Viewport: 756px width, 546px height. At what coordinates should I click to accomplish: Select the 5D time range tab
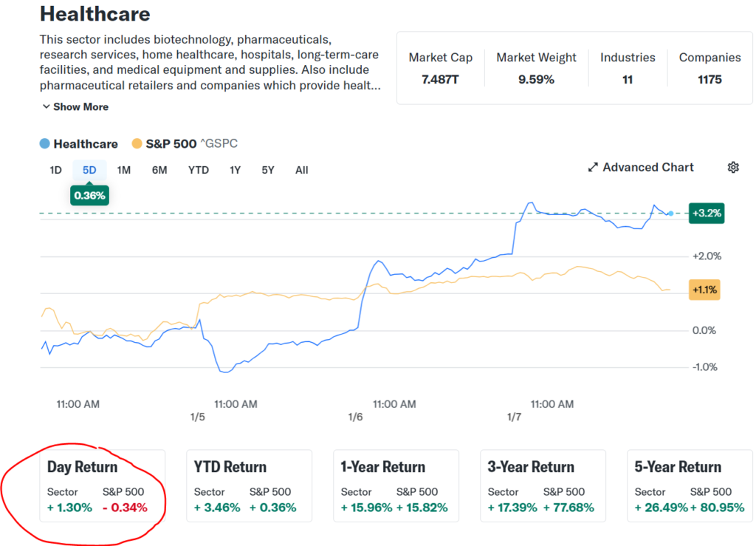point(89,170)
